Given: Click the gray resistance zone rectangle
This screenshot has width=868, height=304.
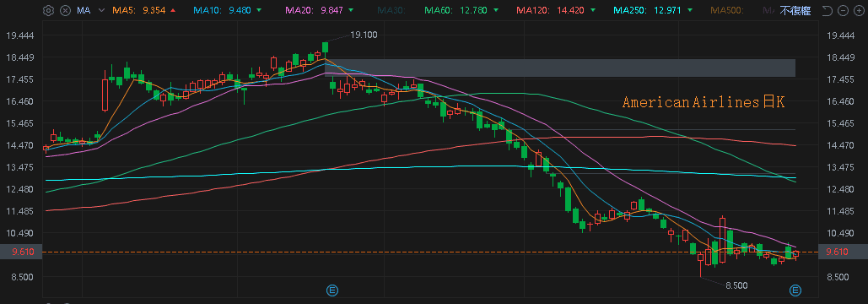Looking at the screenshot, I should 560,68.
